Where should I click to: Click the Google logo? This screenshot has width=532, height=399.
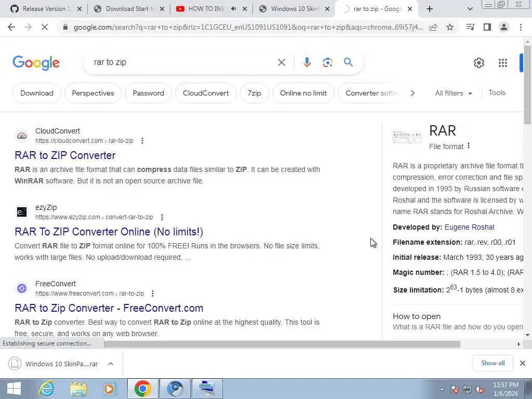36,63
